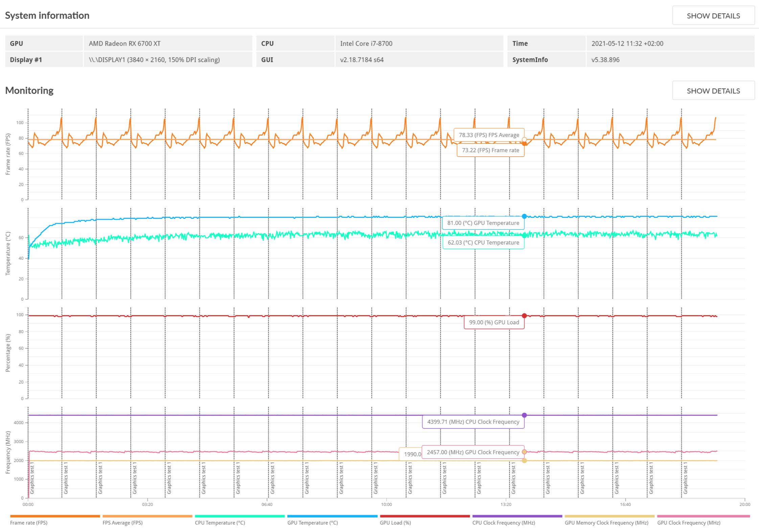This screenshot has height=532, width=759.
Task: Click the DISPLAY1 3840 × 2160 value
Action: pyautogui.click(x=154, y=60)
